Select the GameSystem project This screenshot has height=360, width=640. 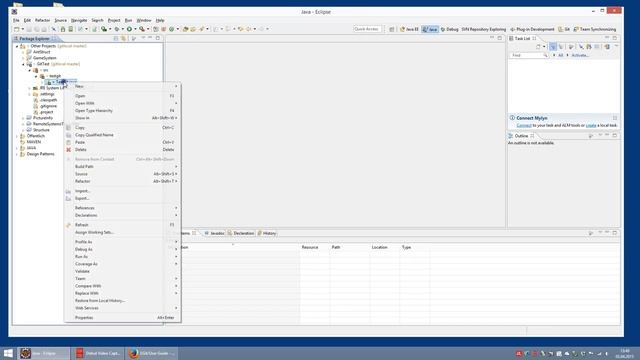[44, 58]
